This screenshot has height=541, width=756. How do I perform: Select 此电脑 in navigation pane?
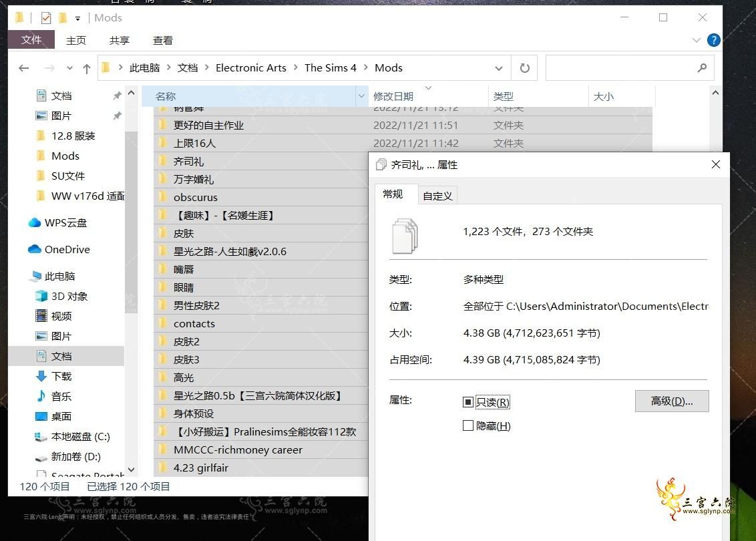(59, 277)
